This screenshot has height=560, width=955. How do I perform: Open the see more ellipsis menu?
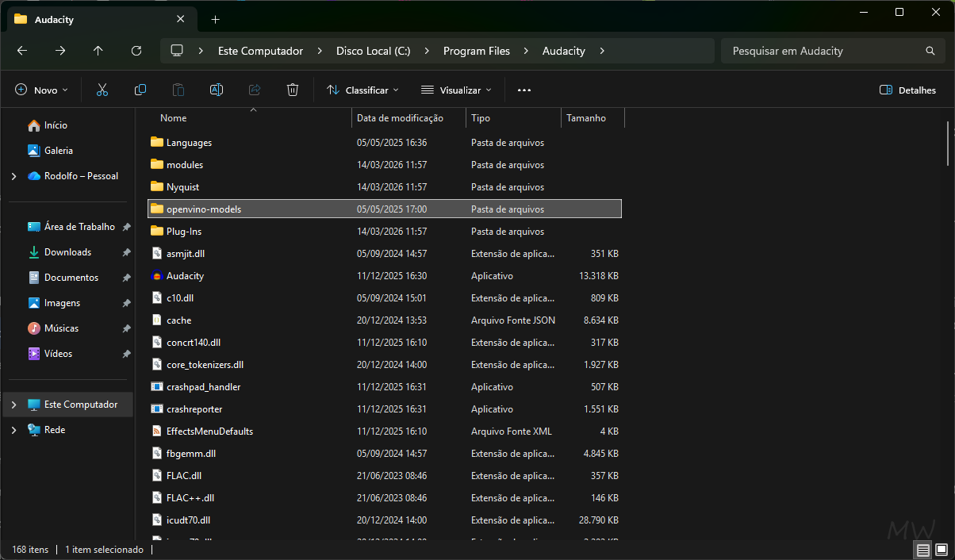coord(524,90)
